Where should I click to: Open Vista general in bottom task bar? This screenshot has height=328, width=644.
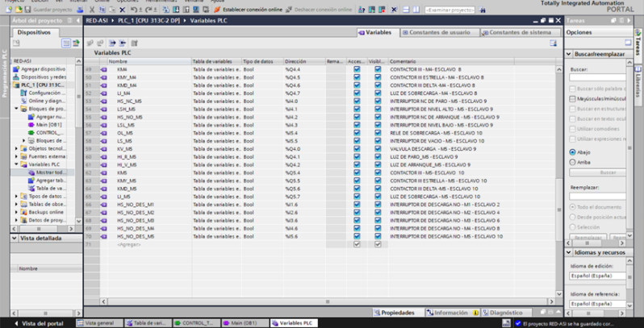pos(99,323)
